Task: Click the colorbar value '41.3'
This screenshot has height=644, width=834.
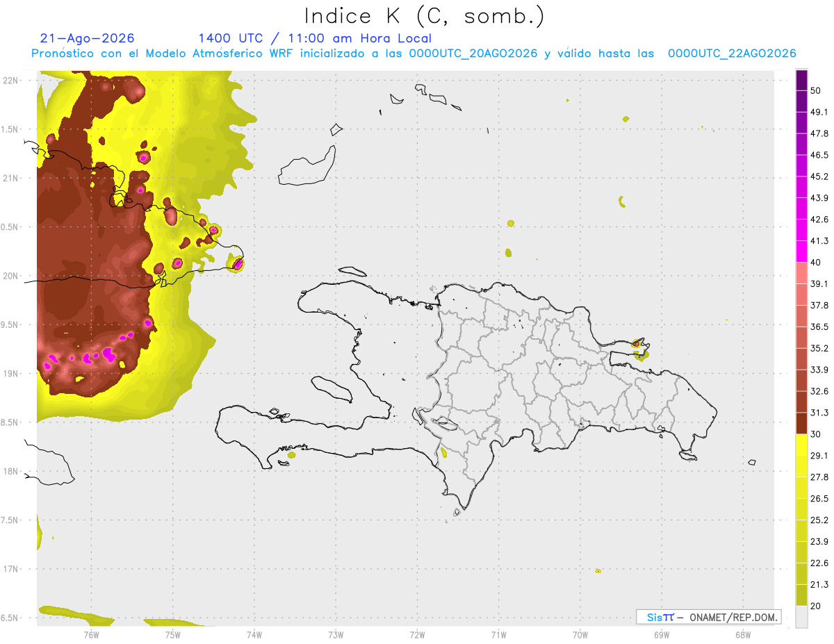Action: (x=819, y=241)
